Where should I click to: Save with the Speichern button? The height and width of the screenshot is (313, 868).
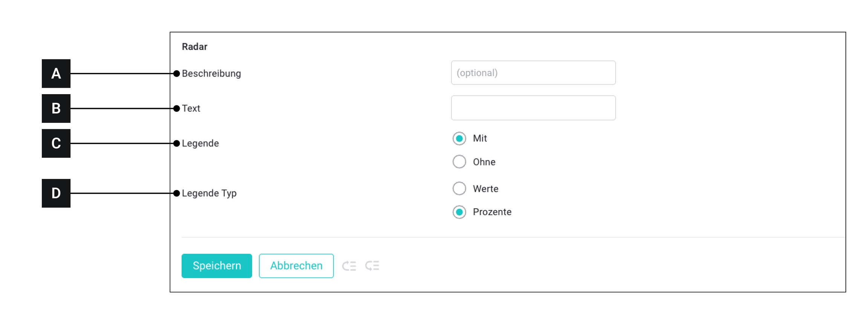click(x=217, y=266)
